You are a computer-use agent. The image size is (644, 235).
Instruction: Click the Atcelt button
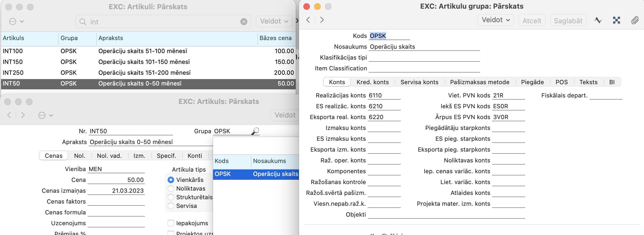[532, 21]
